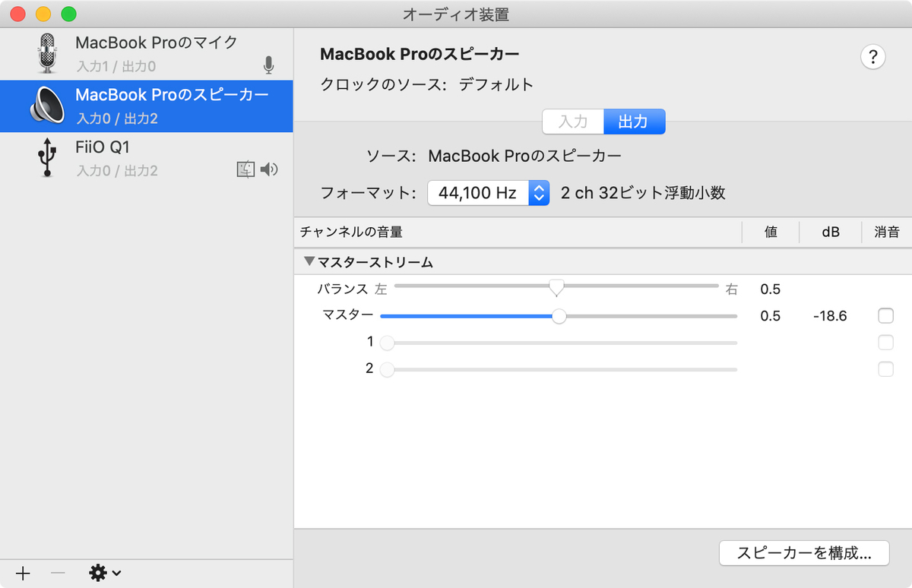Click the minus icon to remove device
This screenshot has height=588, width=912.
(59, 573)
